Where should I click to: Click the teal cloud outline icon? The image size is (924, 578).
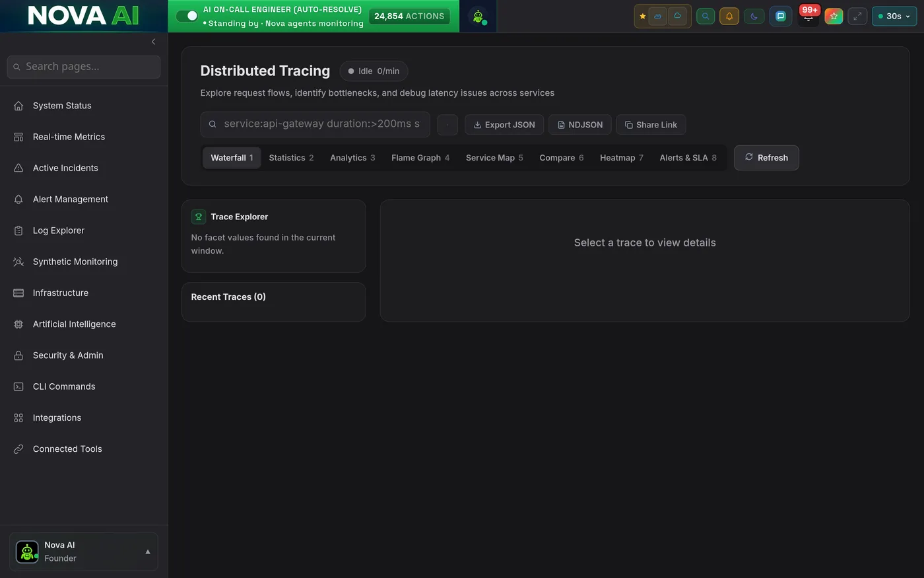coord(677,17)
